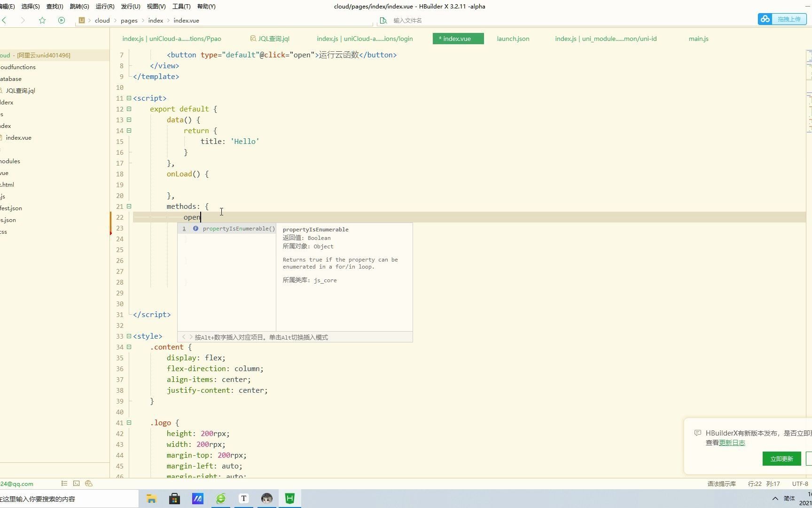
Task: Switch to the main.js tab
Action: click(x=698, y=39)
